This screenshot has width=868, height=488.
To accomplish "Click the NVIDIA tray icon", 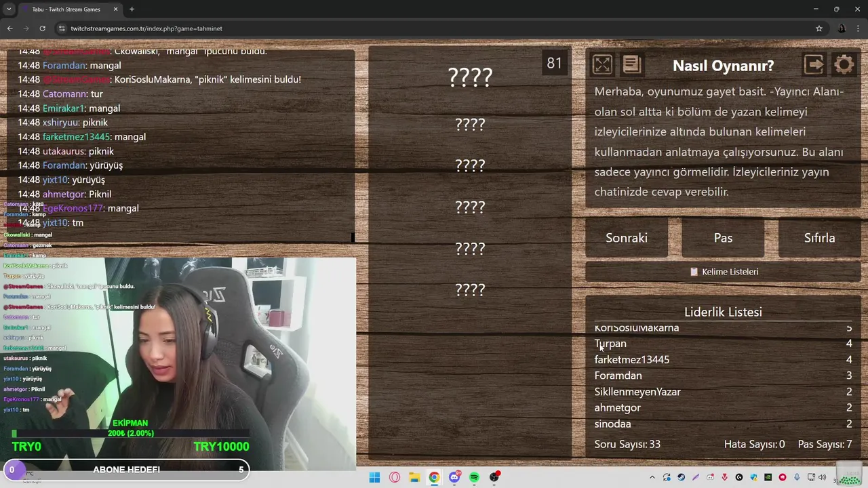I will [768, 477].
